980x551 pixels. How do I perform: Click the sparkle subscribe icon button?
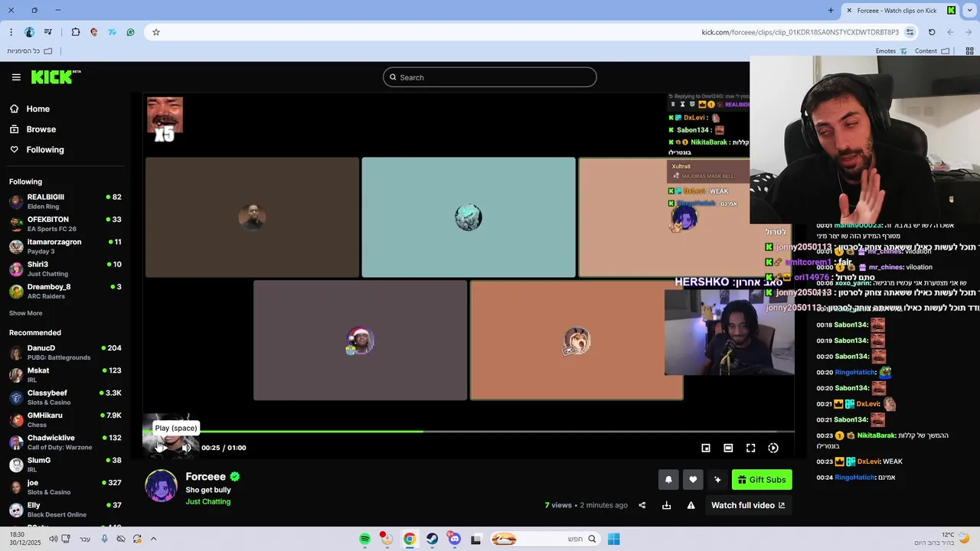pyautogui.click(x=717, y=480)
